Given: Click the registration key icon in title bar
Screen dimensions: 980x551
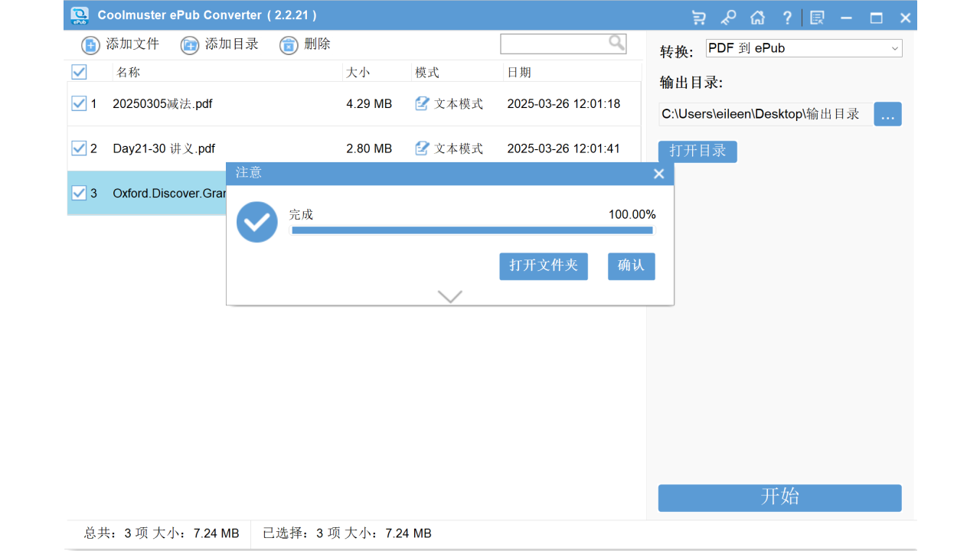Looking at the screenshot, I should 728,16.
